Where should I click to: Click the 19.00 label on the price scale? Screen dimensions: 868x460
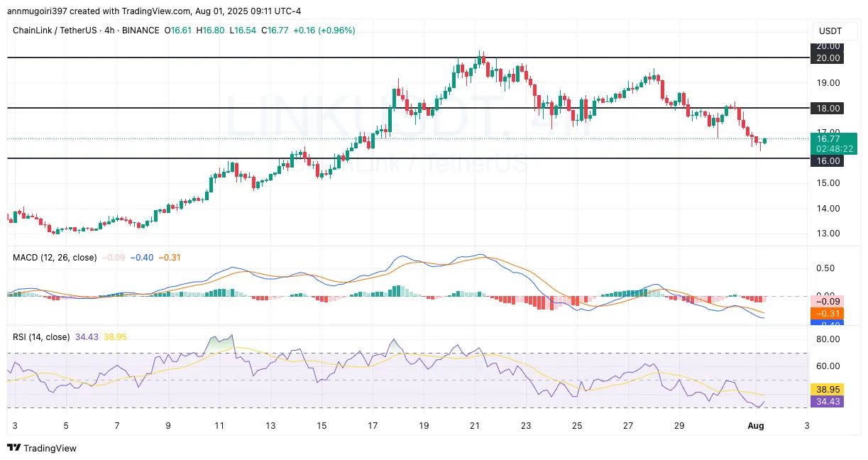(828, 83)
